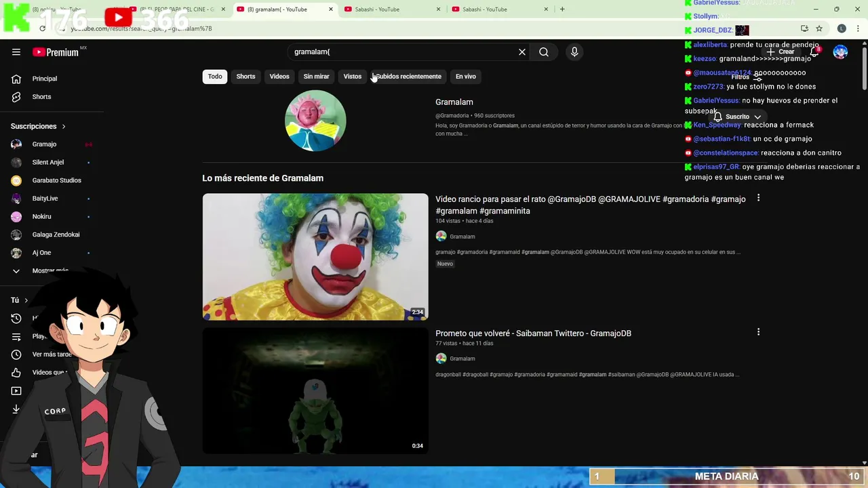Image resolution: width=868 pixels, height=488 pixels.
Task: Open Video rancio para pasar el rato title
Action: 590,205
